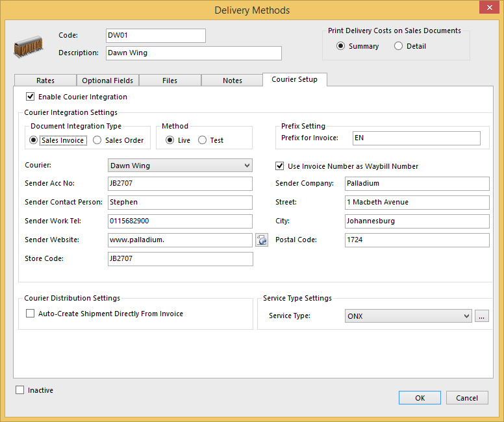Click the Sender Website field
Viewport: 504px width, 422px height.
[x=180, y=240]
